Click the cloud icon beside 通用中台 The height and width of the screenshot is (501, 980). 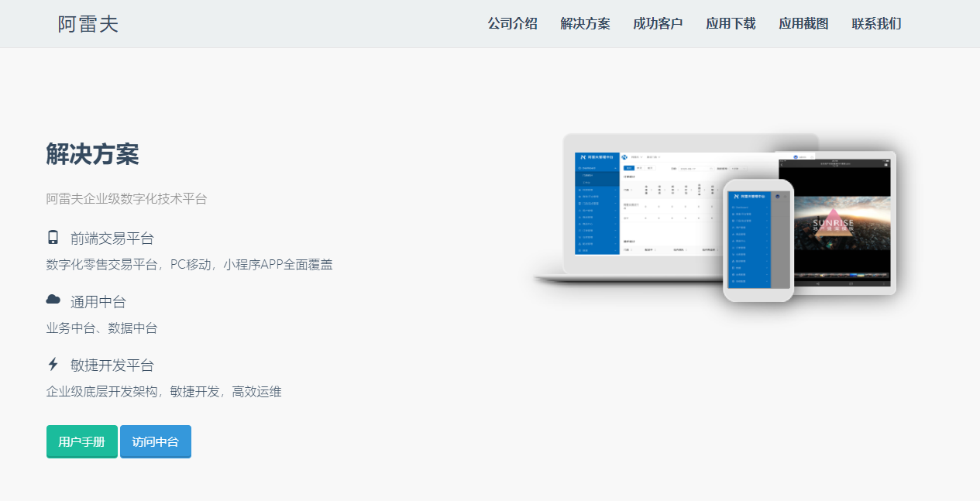coord(53,300)
